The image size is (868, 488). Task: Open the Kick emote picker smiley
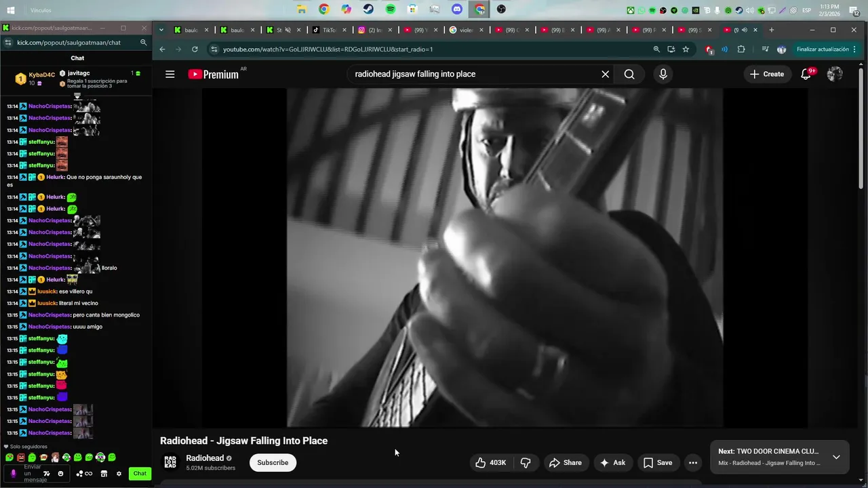(60, 474)
